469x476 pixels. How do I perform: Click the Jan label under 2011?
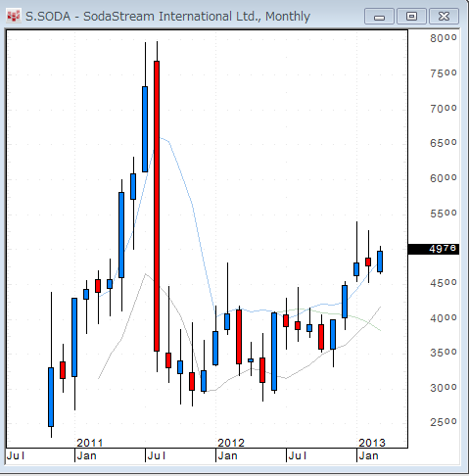click(x=86, y=455)
